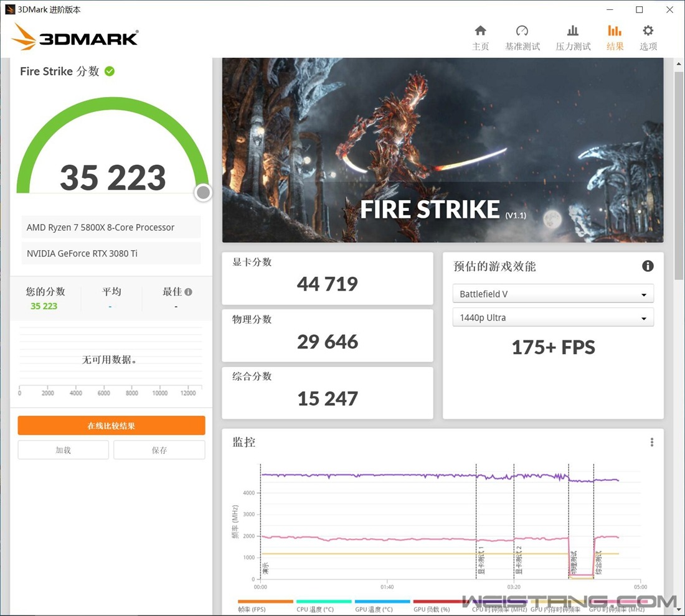Click the green validation checkmark beside Fire Strike 分数
Viewport: 685px width, 616px height.
[110, 71]
